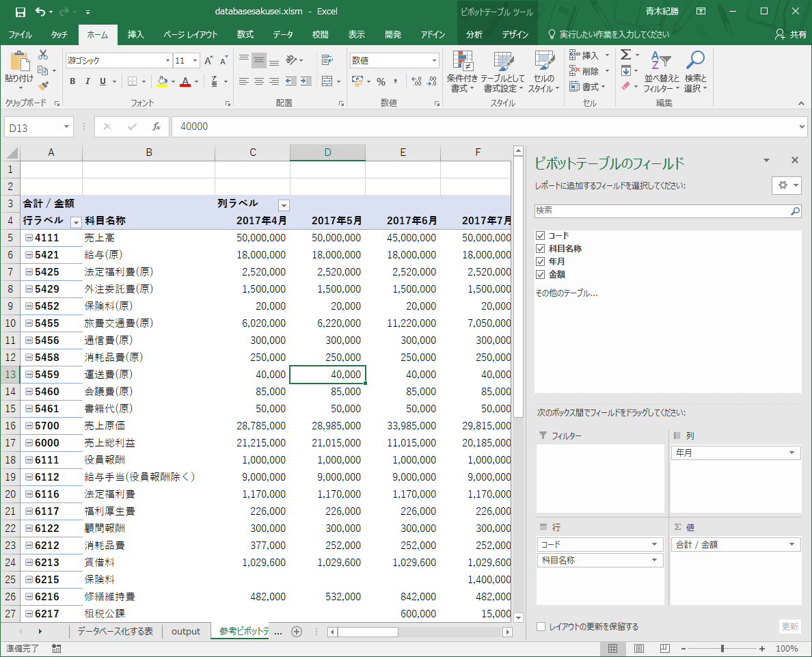This screenshot has height=657, width=812.
Task: Click the pivot field 検索 search box
Action: click(662, 211)
